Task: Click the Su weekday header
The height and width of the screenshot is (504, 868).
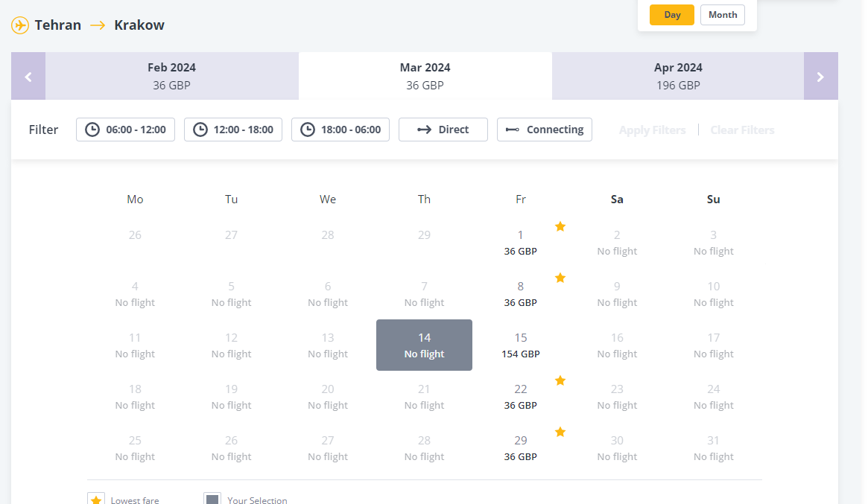Action: (x=714, y=200)
